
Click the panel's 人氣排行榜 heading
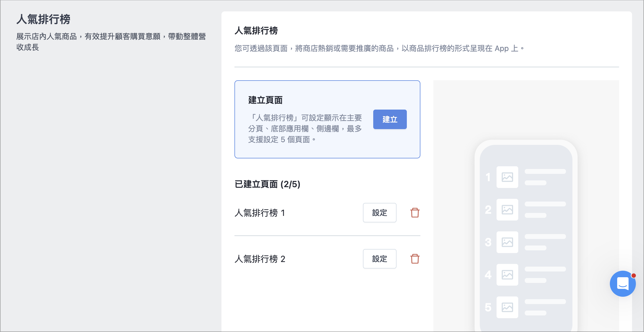click(x=256, y=30)
